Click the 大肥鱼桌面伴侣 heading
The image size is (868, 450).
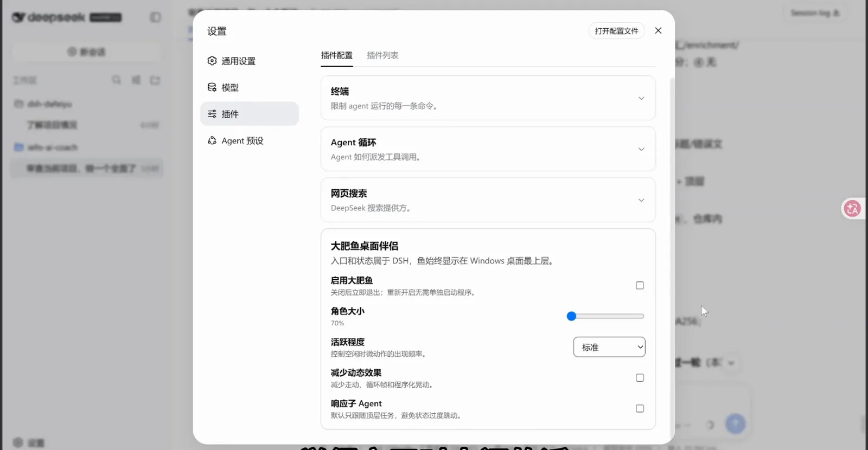[x=365, y=246]
